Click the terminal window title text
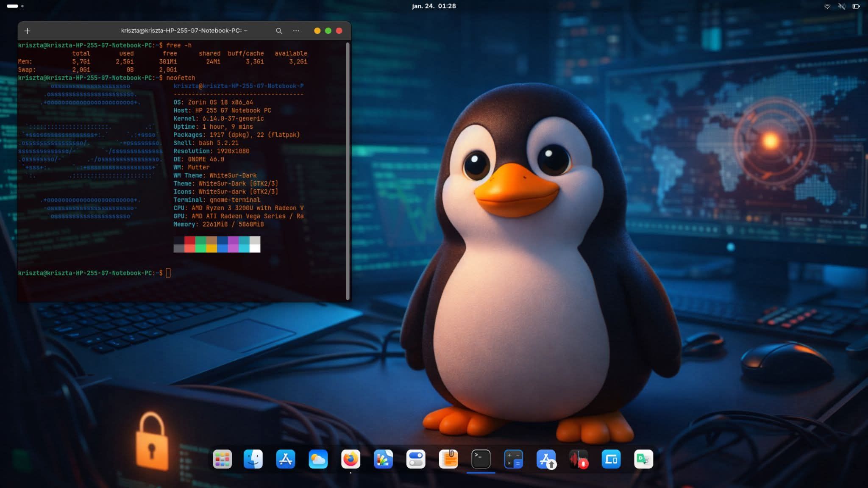868x488 pixels. 184,30
